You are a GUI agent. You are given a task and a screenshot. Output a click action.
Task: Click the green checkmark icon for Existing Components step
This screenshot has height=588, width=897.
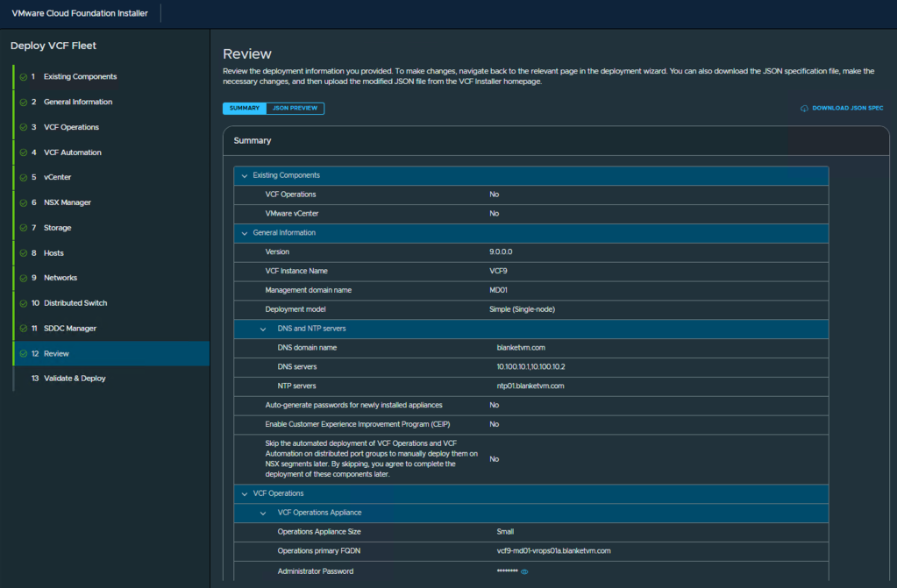click(23, 77)
